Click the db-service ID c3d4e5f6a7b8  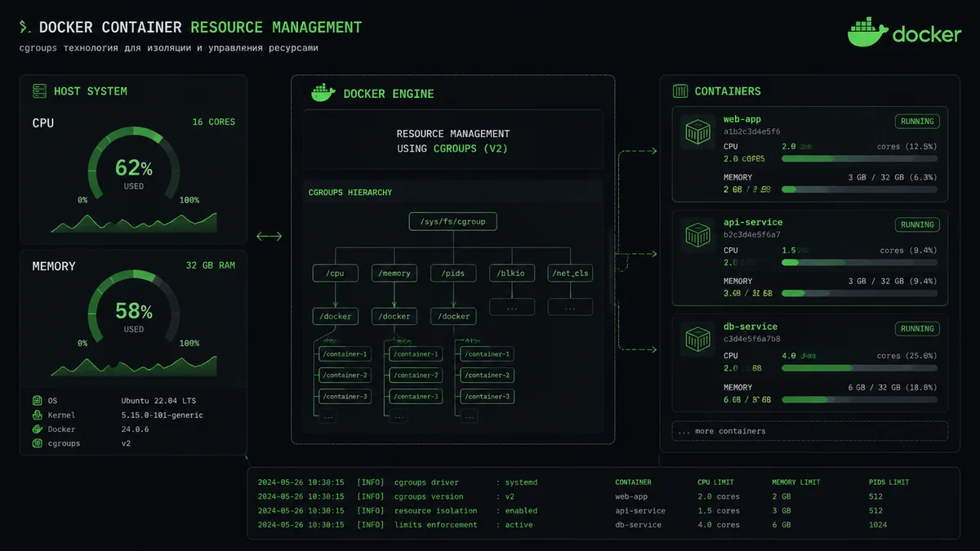(x=751, y=339)
